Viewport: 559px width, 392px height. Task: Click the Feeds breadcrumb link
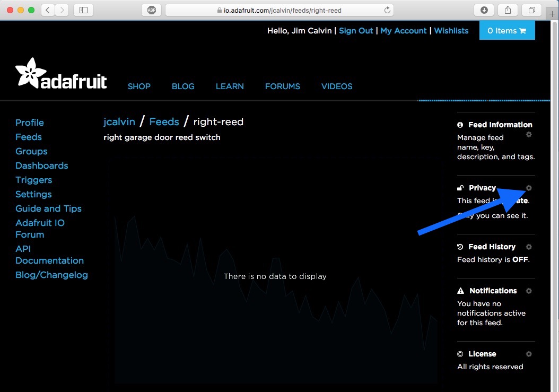[164, 121]
